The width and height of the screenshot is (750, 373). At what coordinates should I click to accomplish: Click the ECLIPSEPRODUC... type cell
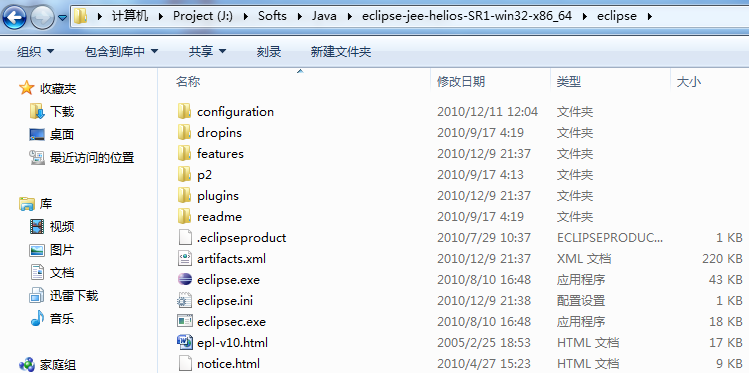(610, 238)
